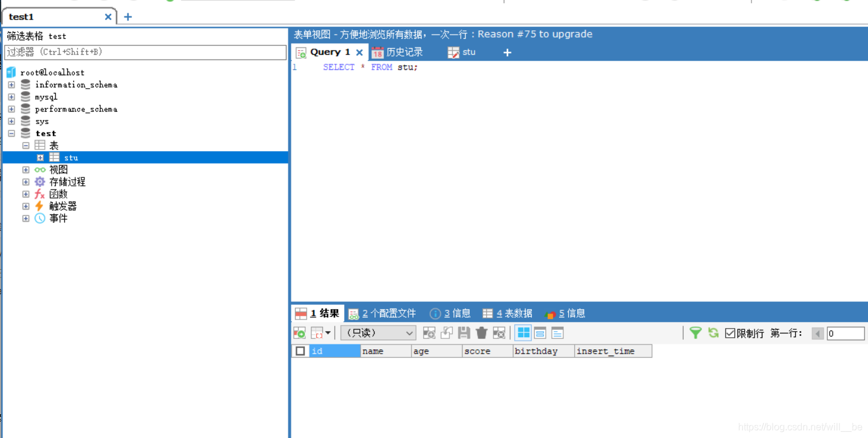Click the cancel changes icon
Image resolution: width=868 pixels, height=438 pixels.
point(499,333)
